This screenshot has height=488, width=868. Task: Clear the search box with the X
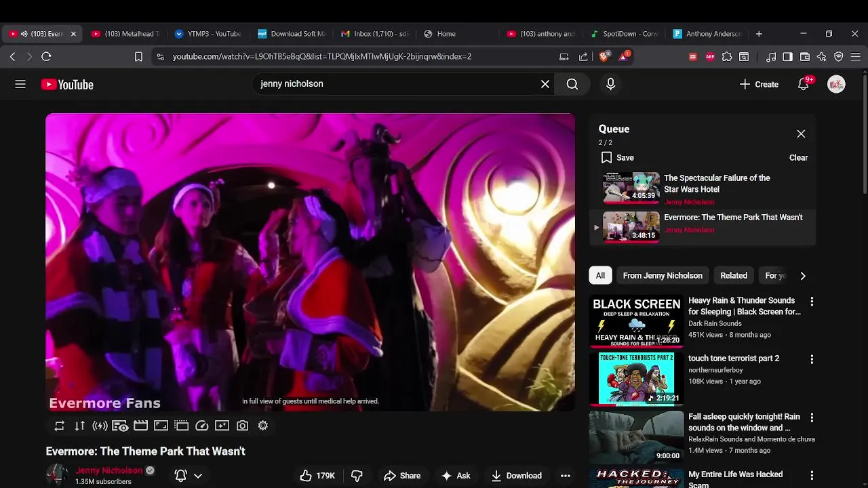point(545,84)
